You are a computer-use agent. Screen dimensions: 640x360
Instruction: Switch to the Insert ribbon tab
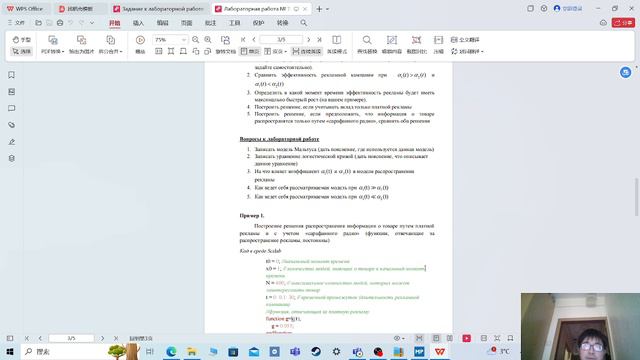click(x=138, y=23)
